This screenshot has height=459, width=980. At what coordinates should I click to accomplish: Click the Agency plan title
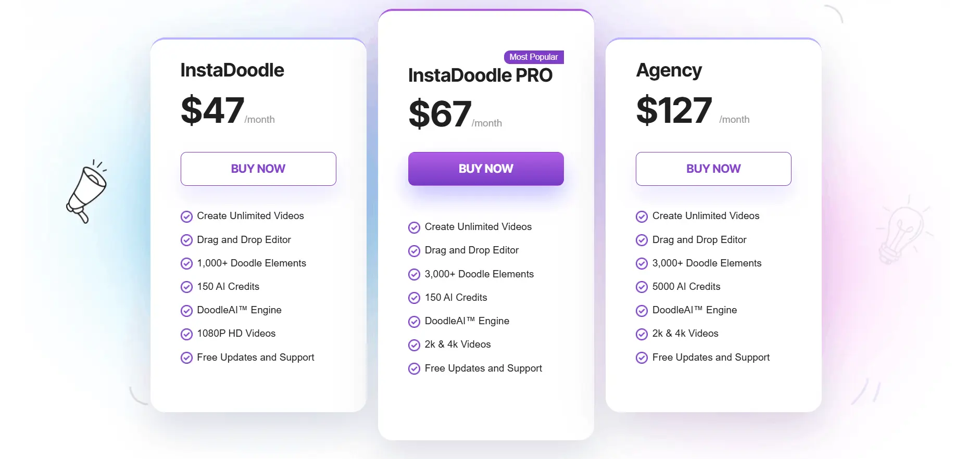(669, 70)
